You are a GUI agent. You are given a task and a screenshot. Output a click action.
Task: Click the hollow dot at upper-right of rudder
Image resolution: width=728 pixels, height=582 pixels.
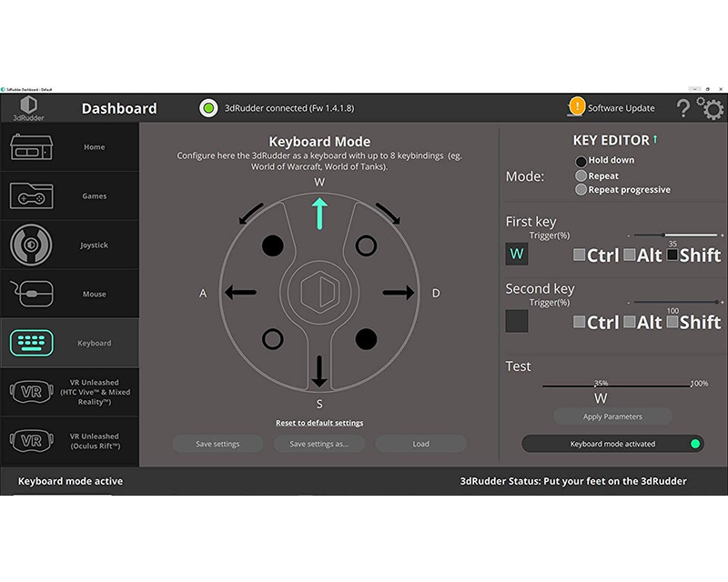click(366, 246)
